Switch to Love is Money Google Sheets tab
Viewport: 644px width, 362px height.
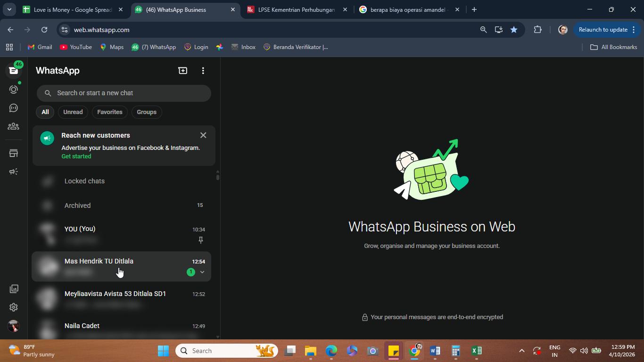click(73, 9)
